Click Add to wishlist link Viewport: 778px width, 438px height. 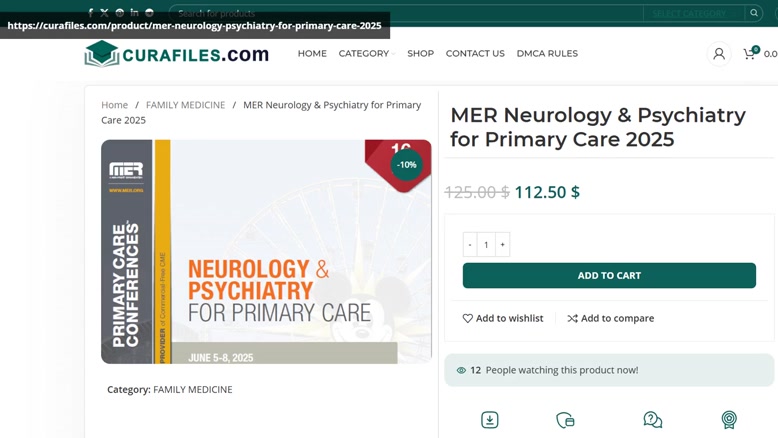[x=503, y=318]
